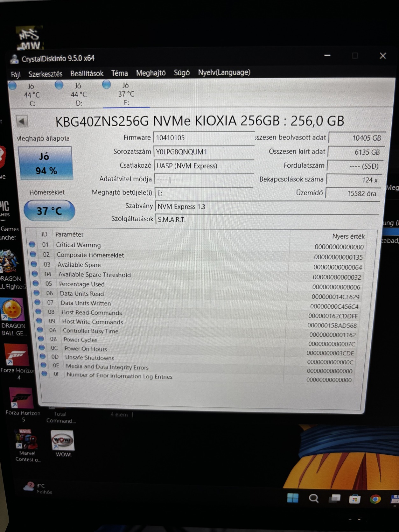Click the power-on count 124 x
Viewport: 399px width, 532px height.
354,180
